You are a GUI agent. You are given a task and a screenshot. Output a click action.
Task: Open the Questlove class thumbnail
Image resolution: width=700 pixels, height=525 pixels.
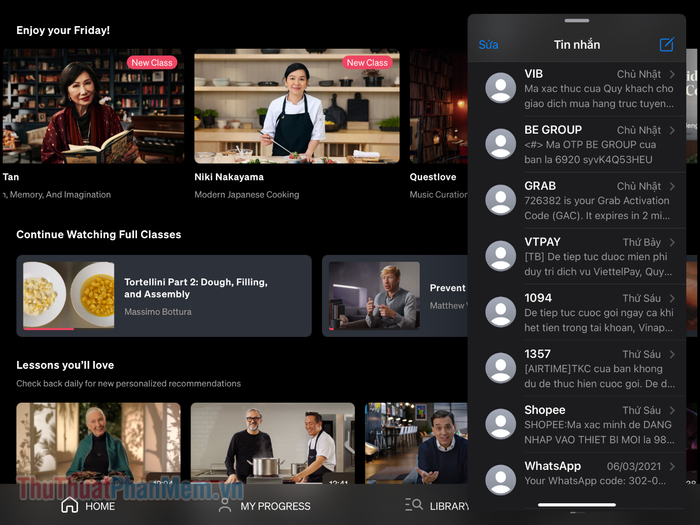[438, 106]
